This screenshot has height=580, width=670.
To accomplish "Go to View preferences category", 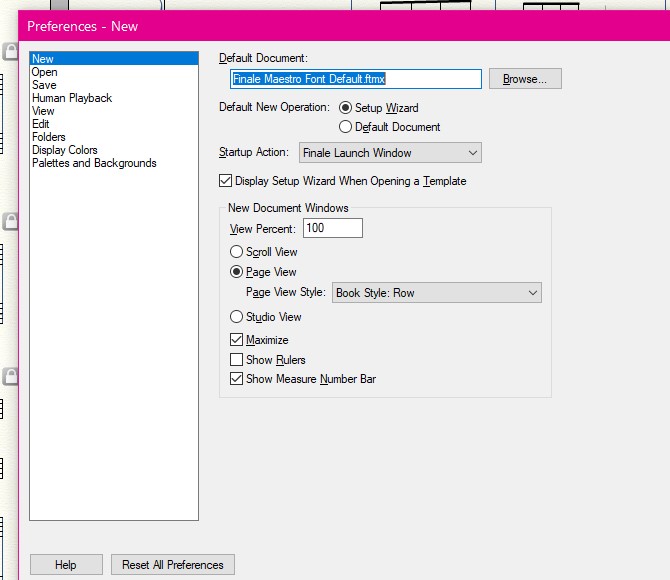I will tap(43, 111).
